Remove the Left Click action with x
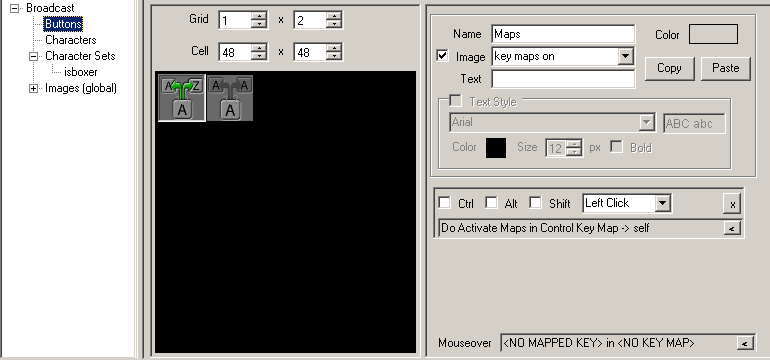The width and height of the screenshot is (770, 360). (732, 204)
